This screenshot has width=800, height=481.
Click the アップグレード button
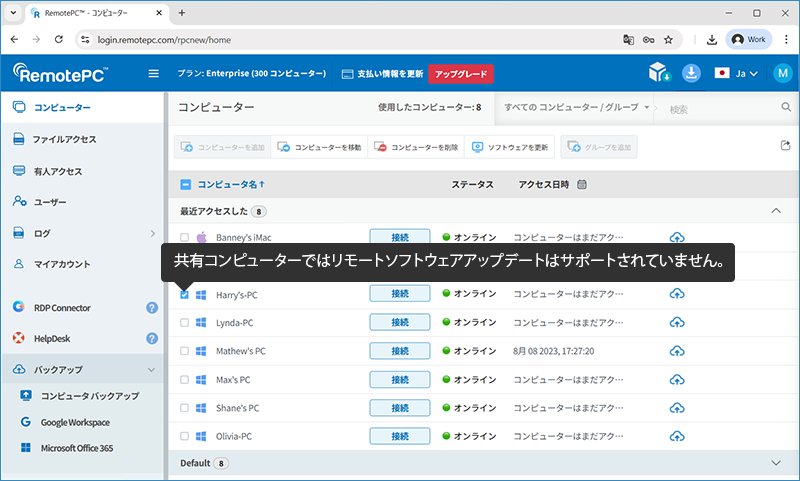(x=461, y=74)
